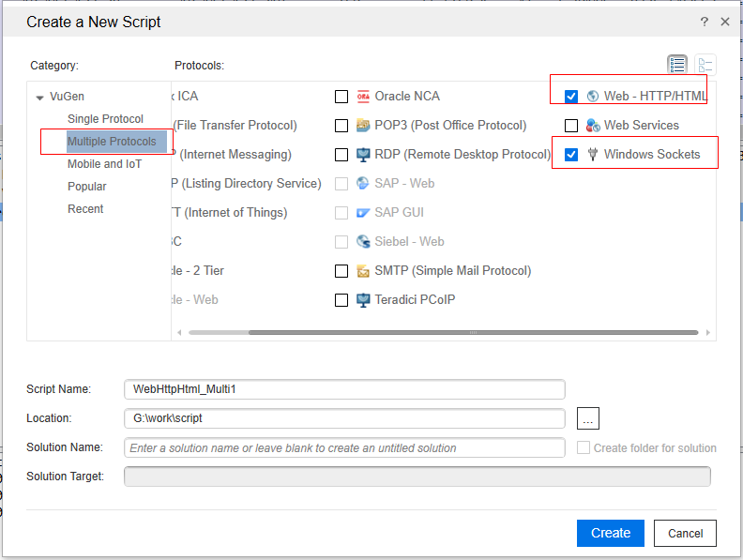
Task: Switch protocols to list view
Action: 677,65
